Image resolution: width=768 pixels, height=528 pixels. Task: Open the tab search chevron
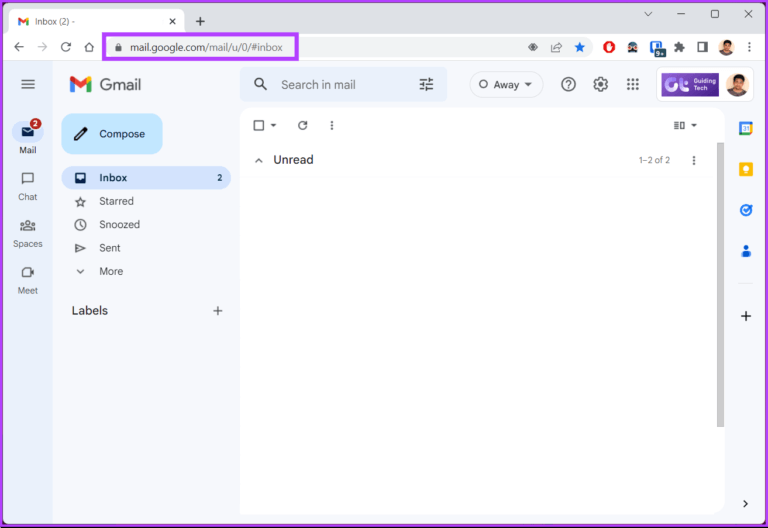pos(648,14)
